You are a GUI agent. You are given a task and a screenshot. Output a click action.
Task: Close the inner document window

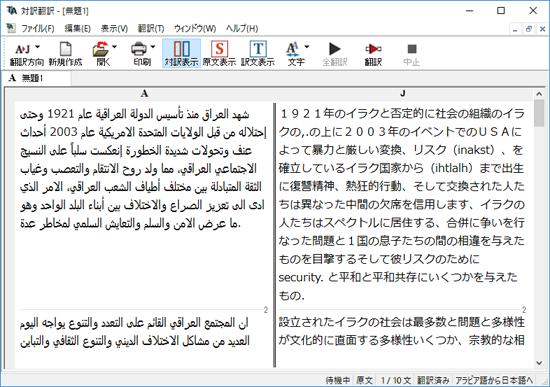[542, 29]
